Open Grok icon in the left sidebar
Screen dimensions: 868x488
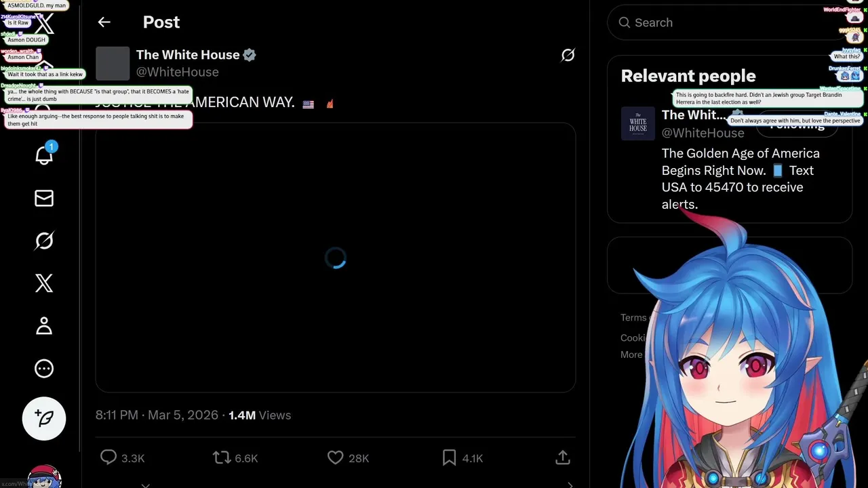click(x=44, y=241)
